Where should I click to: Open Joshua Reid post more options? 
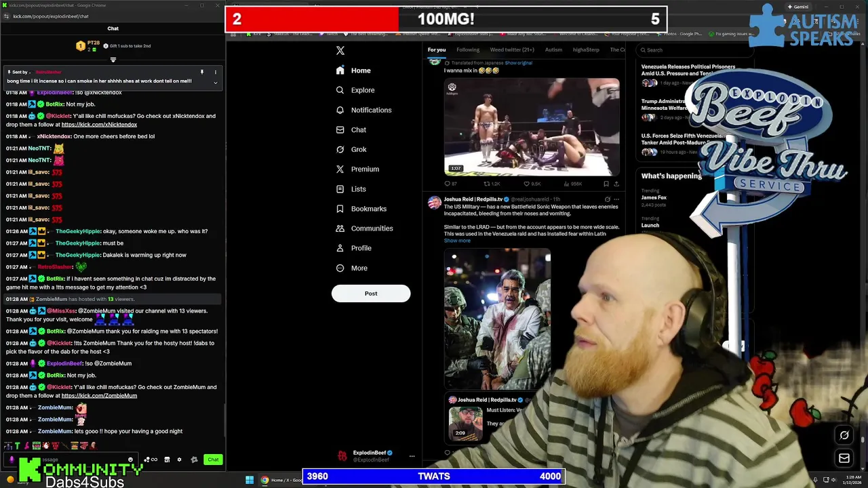coord(616,199)
